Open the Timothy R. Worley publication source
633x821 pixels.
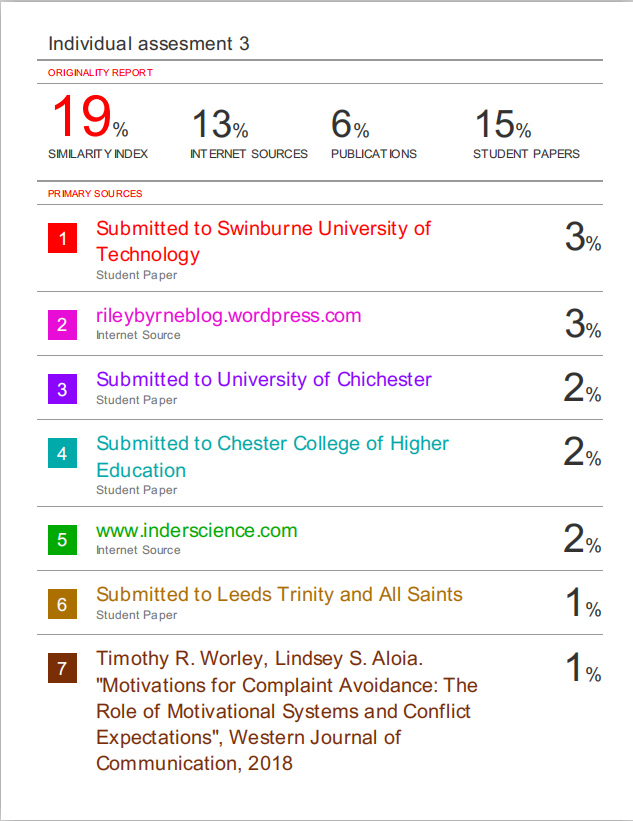tap(286, 711)
